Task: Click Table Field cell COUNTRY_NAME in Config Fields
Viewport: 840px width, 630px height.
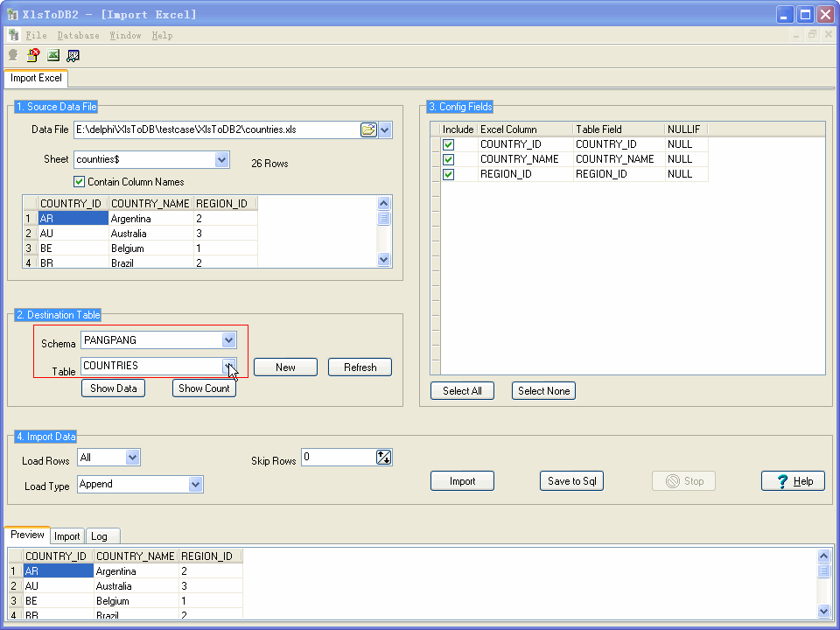Action: tap(619, 159)
